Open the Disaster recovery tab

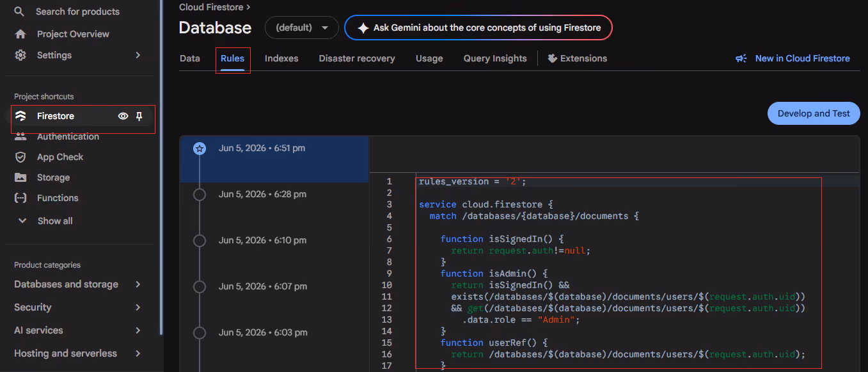point(357,58)
